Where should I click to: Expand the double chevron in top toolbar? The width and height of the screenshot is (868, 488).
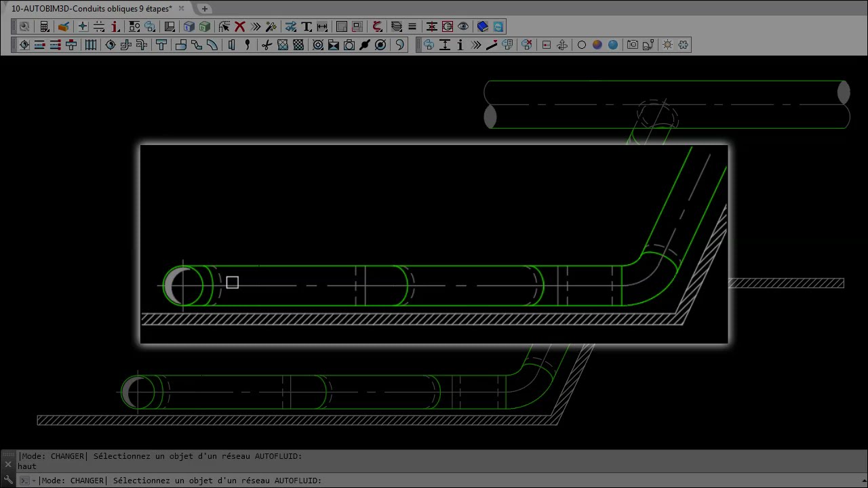(256, 27)
